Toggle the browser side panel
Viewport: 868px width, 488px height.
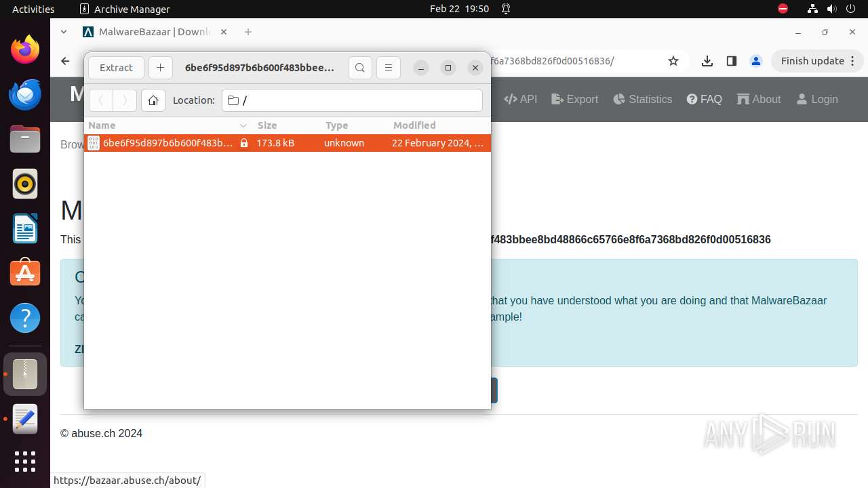(x=731, y=61)
